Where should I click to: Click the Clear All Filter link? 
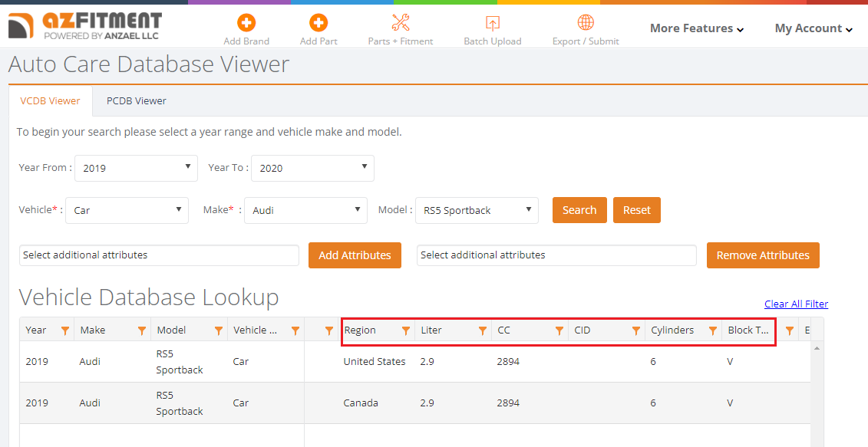point(796,304)
